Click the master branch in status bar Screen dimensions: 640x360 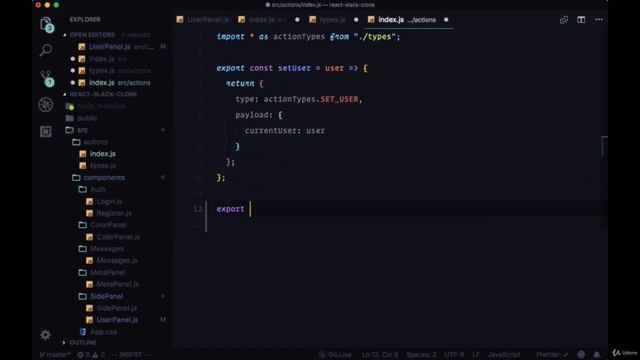tap(55, 355)
